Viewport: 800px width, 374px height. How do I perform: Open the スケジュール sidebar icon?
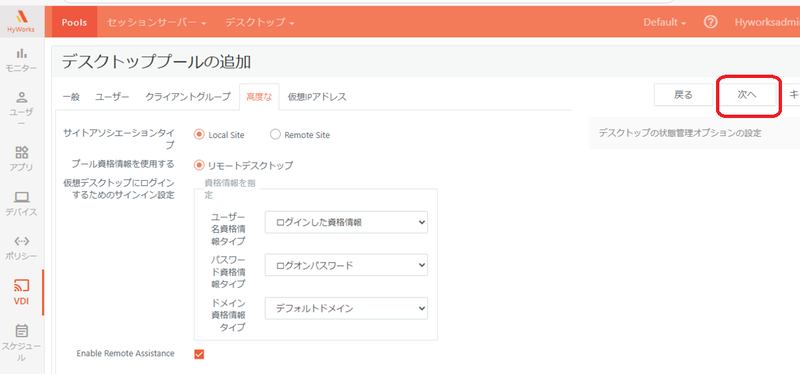(21, 331)
